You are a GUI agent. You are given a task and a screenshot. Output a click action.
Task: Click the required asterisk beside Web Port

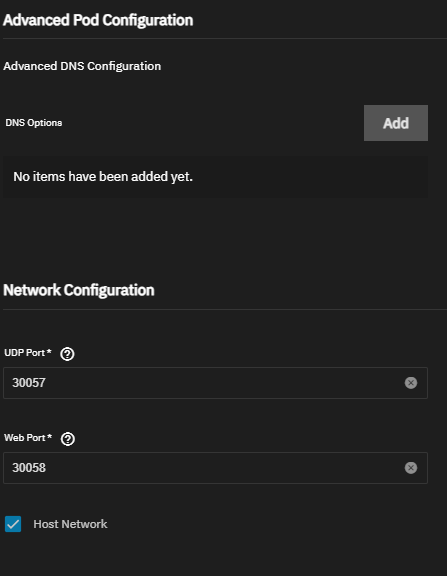tap(50, 436)
